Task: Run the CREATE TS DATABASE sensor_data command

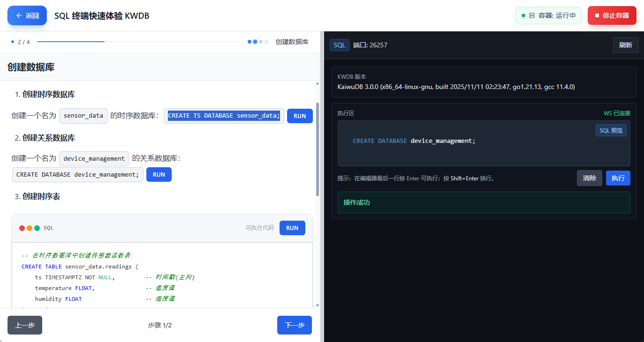Action: [x=300, y=116]
